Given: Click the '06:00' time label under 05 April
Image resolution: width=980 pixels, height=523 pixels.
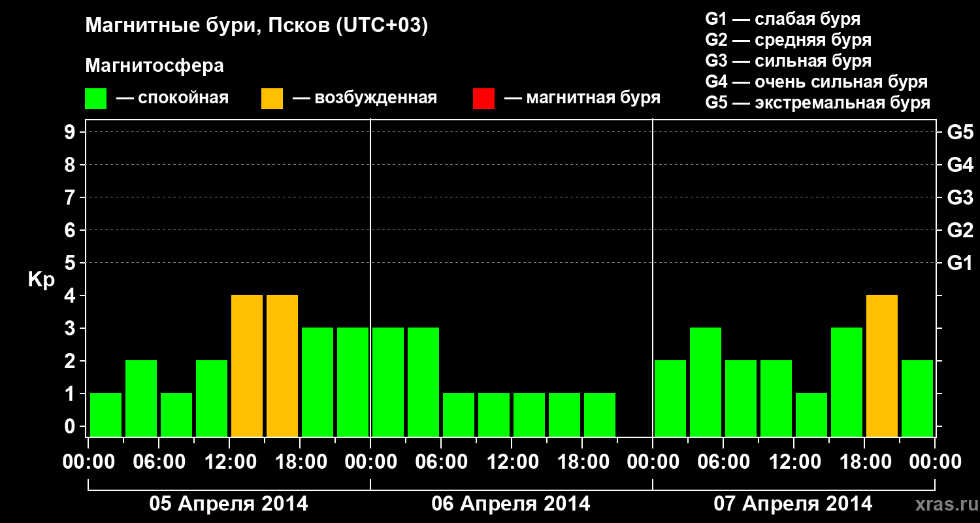Looking at the screenshot, I should click(159, 462).
